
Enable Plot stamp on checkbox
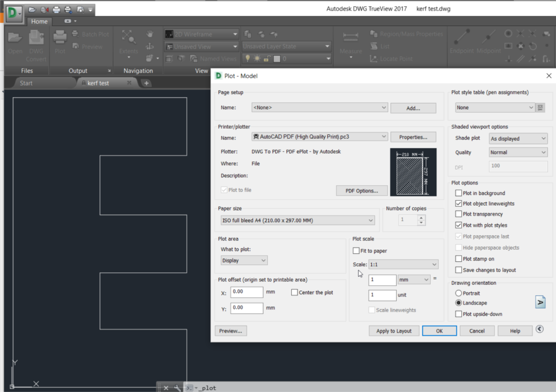(x=459, y=258)
